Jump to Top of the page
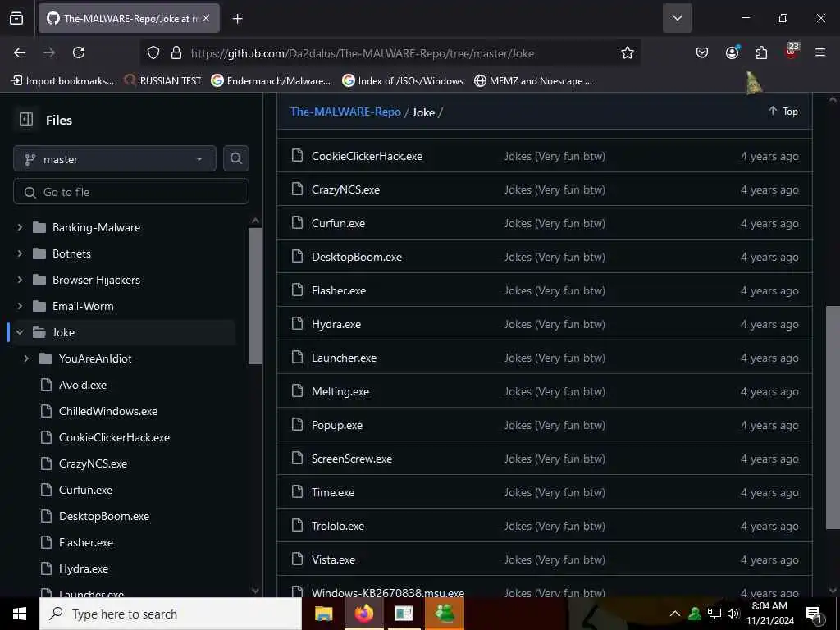840x630 pixels. pos(783,111)
